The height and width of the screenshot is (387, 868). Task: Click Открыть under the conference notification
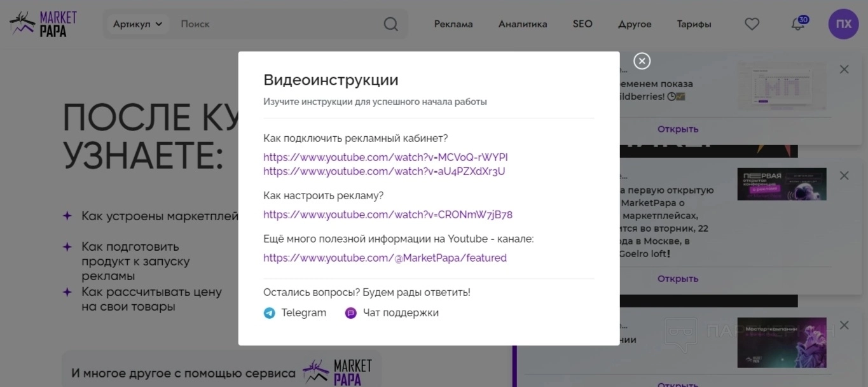(x=678, y=279)
